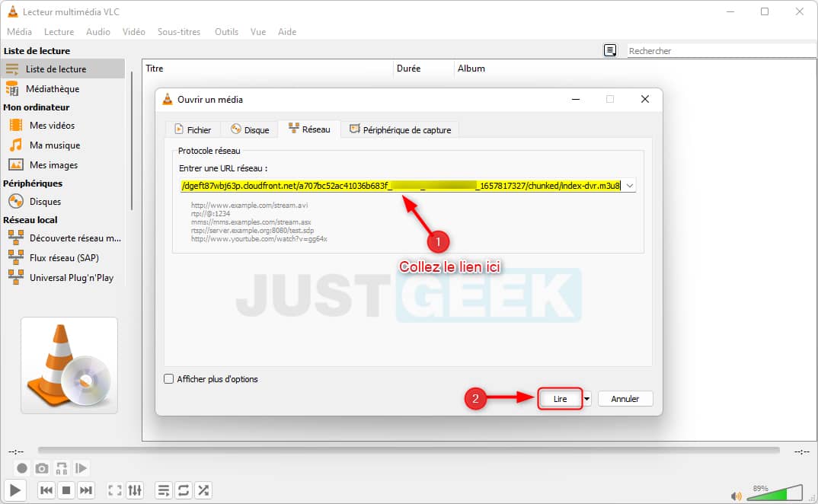Open extended settings equalizer icon
Image resolution: width=818 pixels, height=504 pixels.
135,490
